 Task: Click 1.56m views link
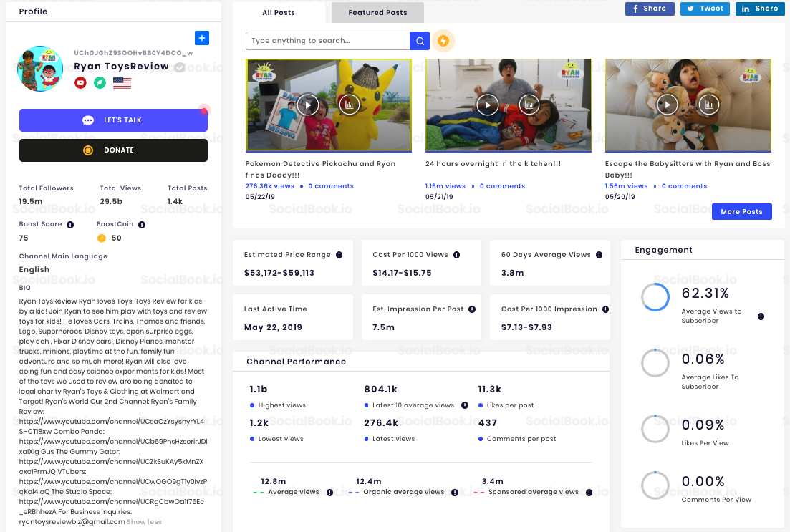coord(626,186)
